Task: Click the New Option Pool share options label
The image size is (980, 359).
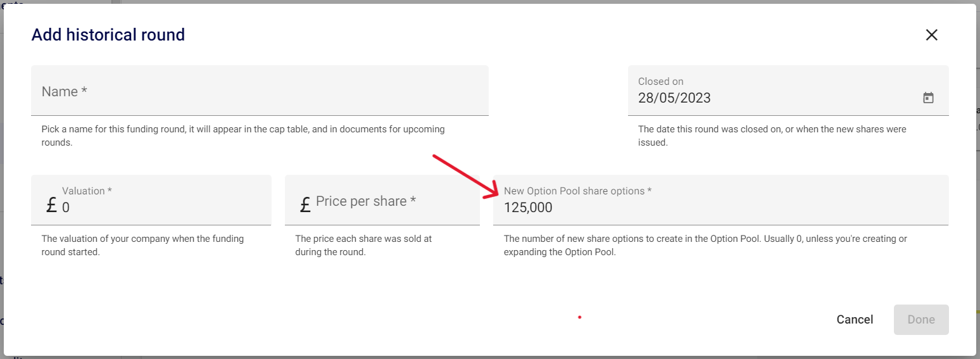Action: point(577,191)
